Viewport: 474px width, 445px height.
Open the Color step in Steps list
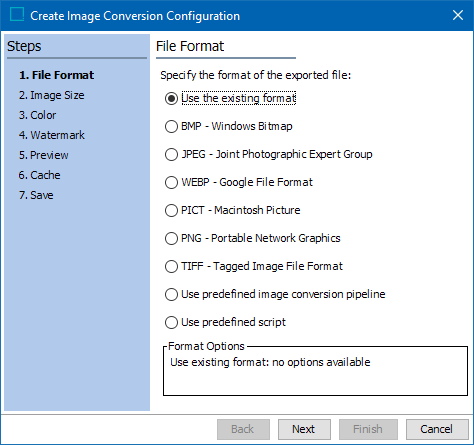[37, 115]
